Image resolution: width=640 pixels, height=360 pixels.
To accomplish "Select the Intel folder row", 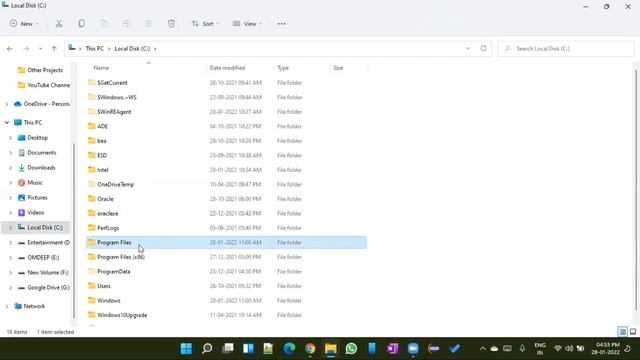I will [x=227, y=170].
